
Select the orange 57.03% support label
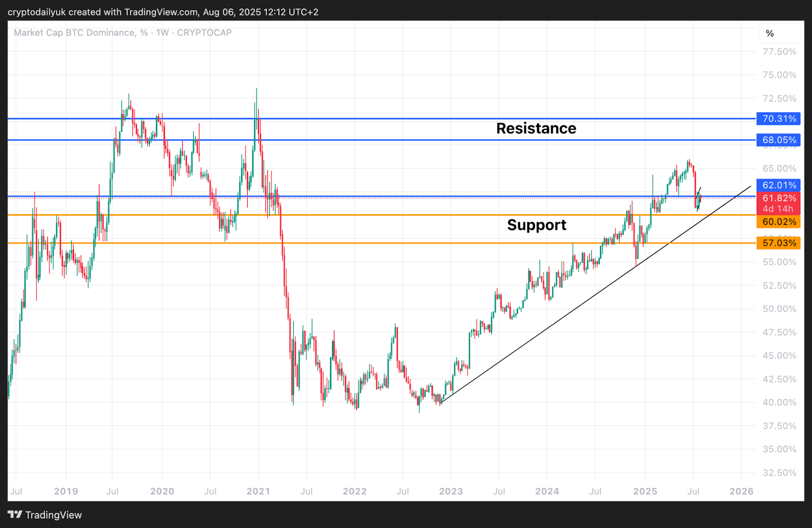point(779,243)
